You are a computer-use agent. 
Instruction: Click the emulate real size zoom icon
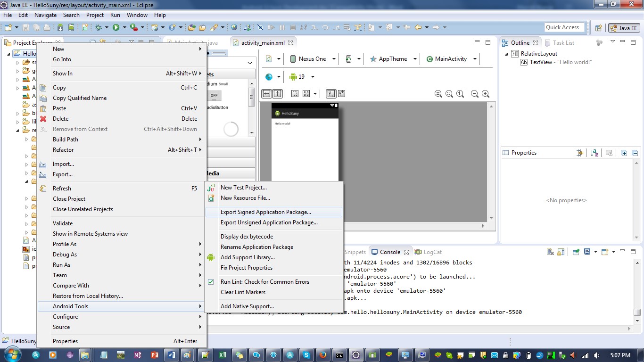(x=438, y=94)
